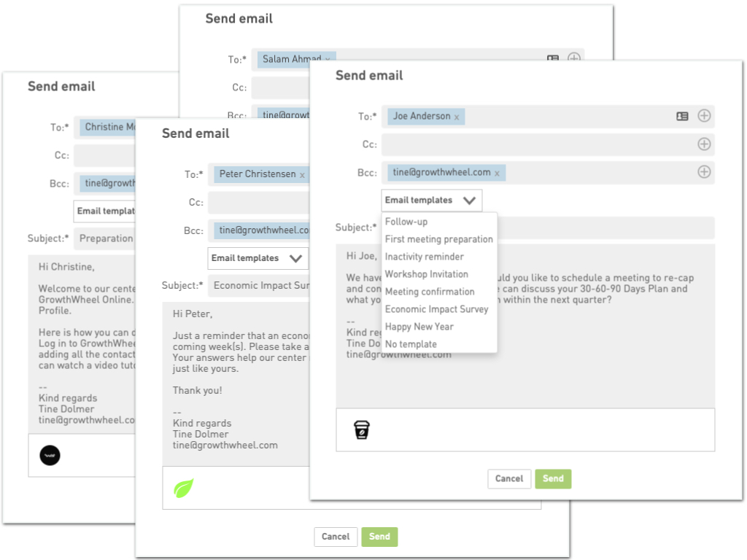Viewport: 747px width, 560px height.
Task: Click Subject field reading Preparation in Christine window
Action: (105, 239)
